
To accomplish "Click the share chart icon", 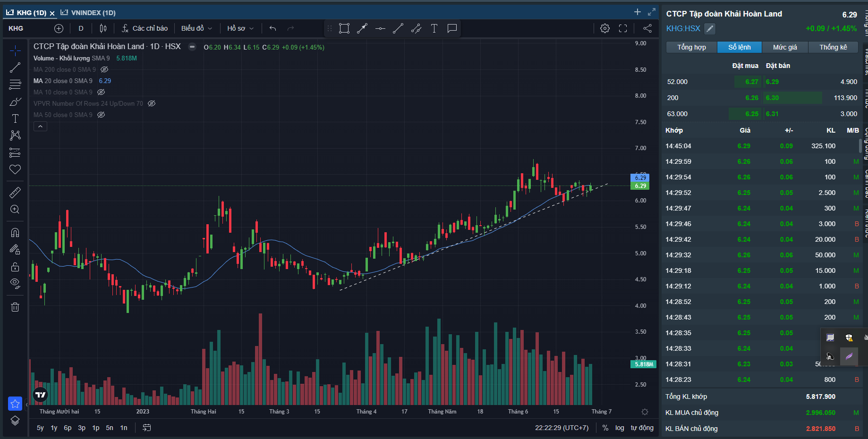I will (647, 28).
